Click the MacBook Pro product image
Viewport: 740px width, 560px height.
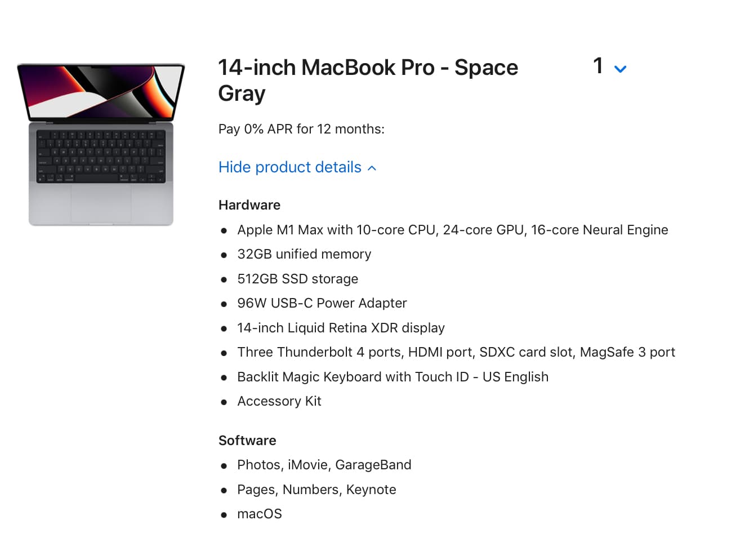[101, 144]
